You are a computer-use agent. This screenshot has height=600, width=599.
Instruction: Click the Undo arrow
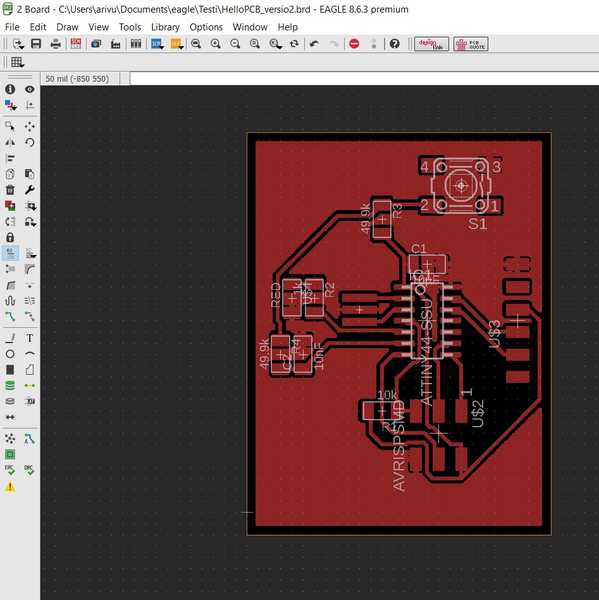click(314, 44)
